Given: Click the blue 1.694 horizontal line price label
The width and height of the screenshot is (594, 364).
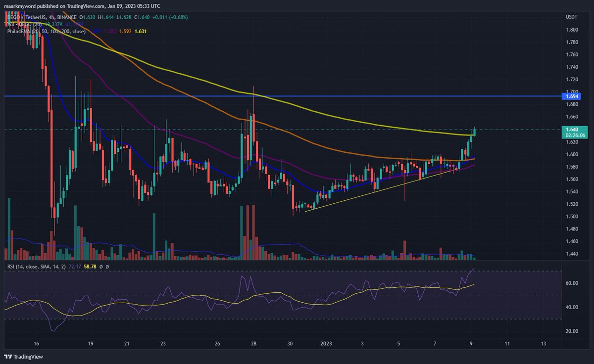Looking at the screenshot, I should click(x=571, y=97).
